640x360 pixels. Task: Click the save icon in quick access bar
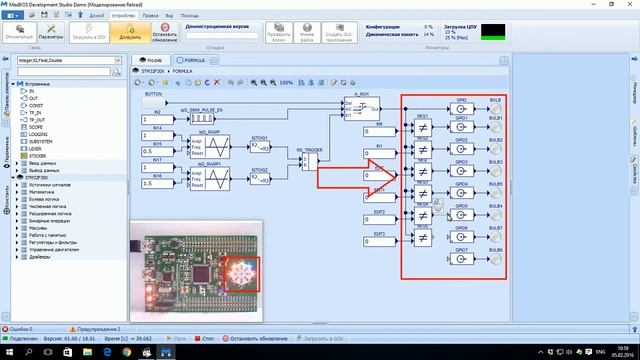point(44,15)
